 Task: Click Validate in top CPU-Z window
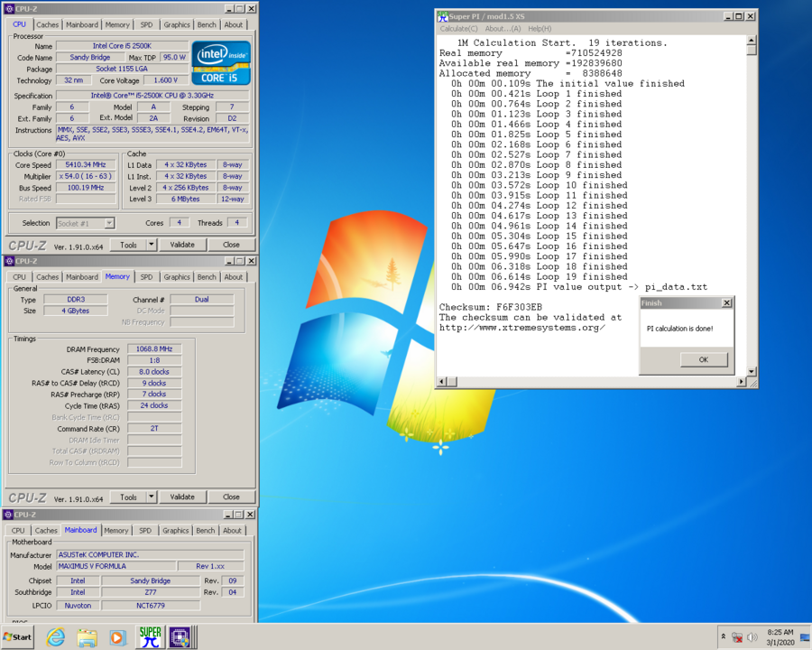(x=182, y=245)
